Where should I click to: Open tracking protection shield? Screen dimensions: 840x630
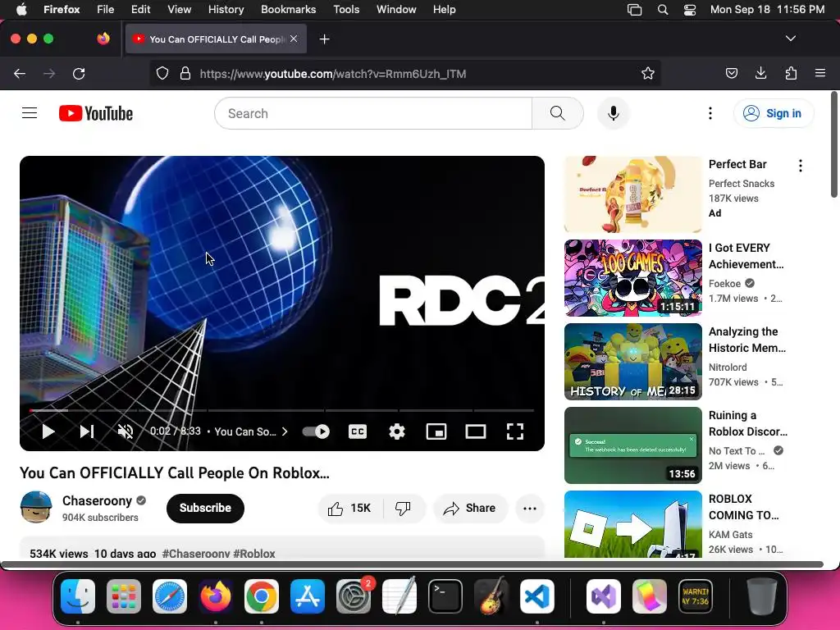pos(162,73)
